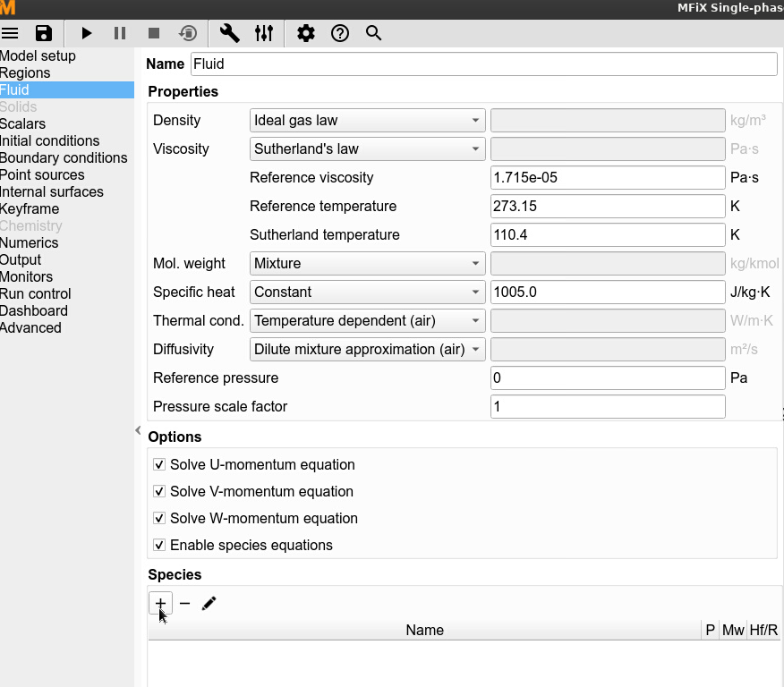The height and width of the screenshot is (687, 784).
Task: Open the help question mark icon
Action: (x=340, y=33)
